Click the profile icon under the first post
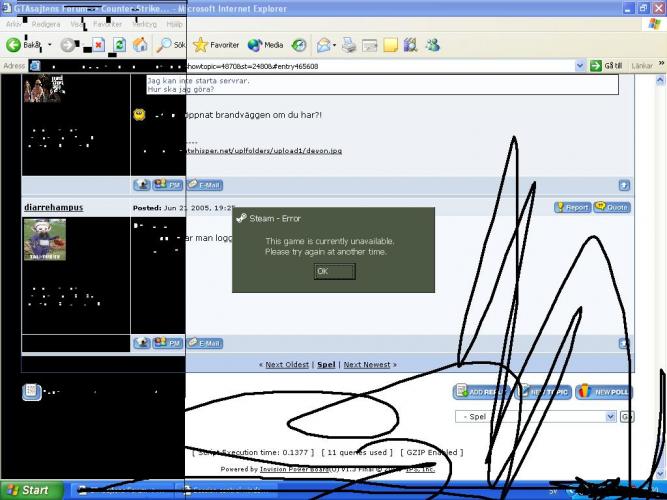This screenshot has height=500, width=667. click(x=142, y=185)
